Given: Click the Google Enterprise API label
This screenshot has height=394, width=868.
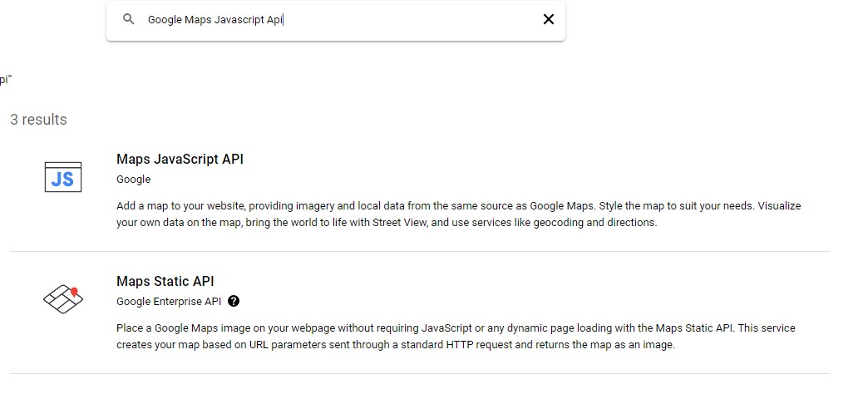Looking at the screenshot, I should pyautogui.click(x=169, y=301).
